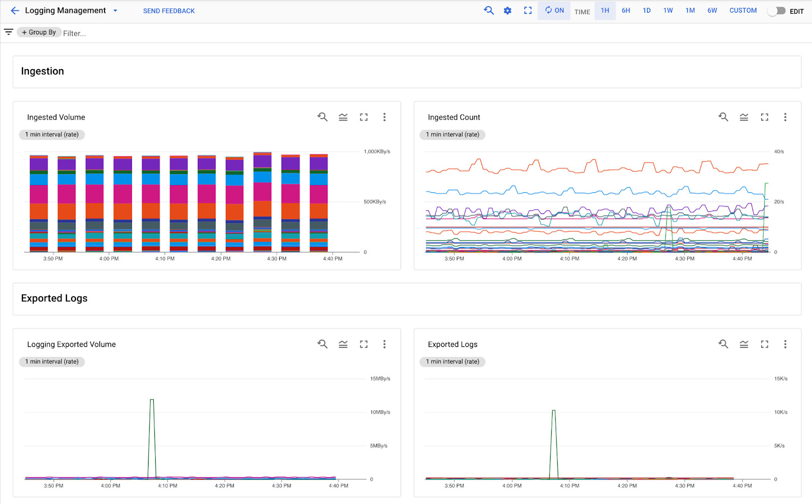Screen dimensions: 812x504
Task: Open the settings gear in the top toolbar
Action: pos(507,10)
